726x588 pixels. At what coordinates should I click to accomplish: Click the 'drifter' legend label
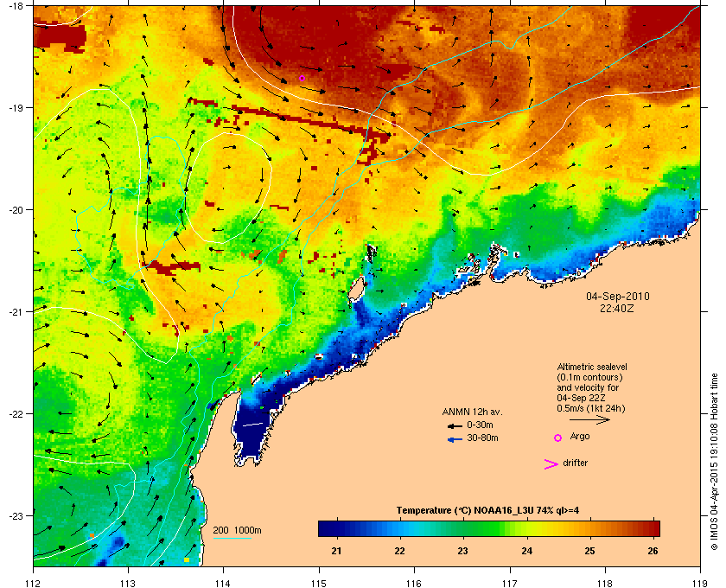(x=575, y=463)
